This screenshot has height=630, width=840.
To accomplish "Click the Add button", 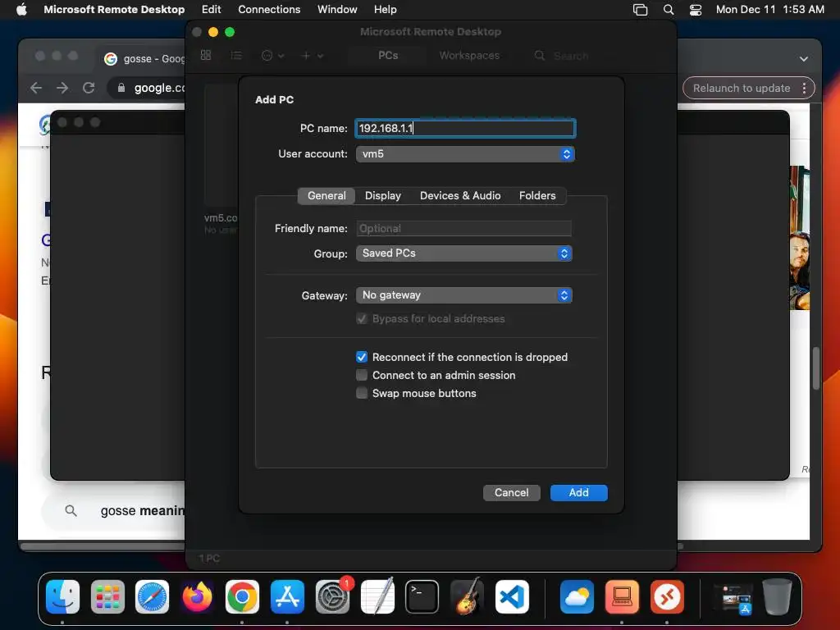I will [x=578, y=492].
